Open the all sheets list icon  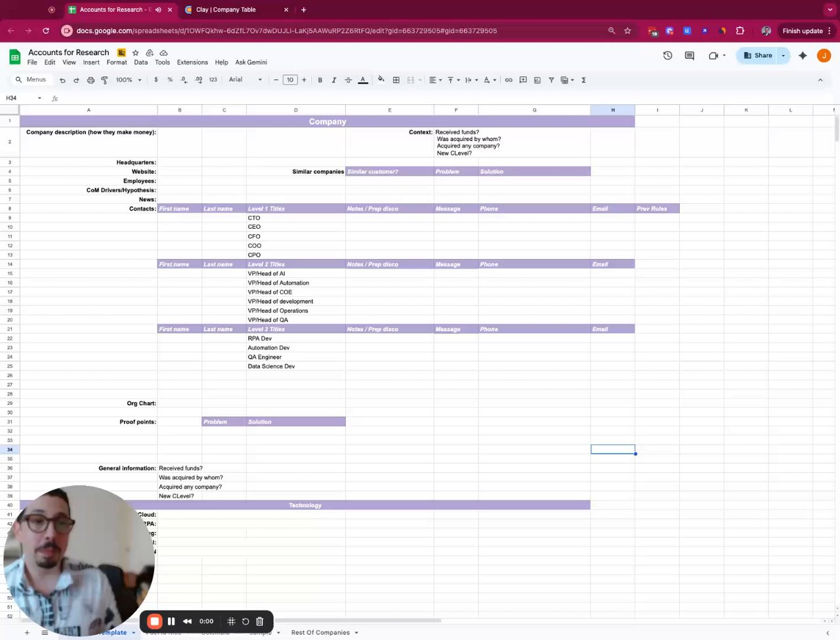45,633
